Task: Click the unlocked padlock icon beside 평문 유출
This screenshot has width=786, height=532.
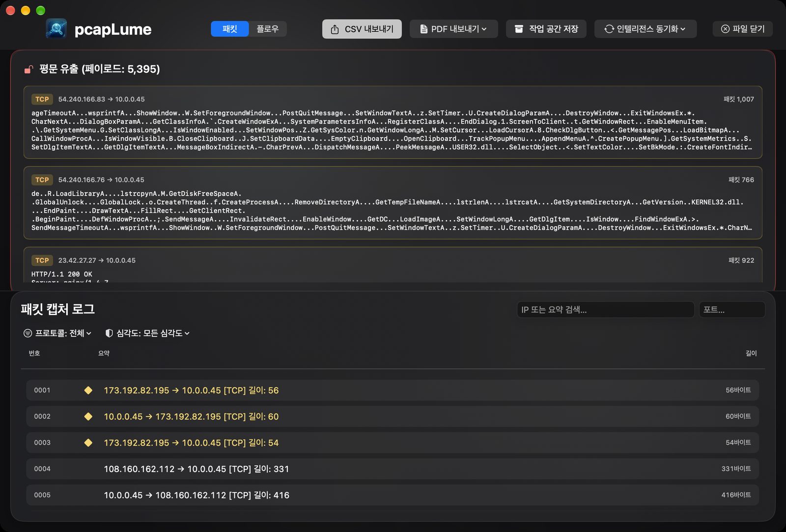Action: coord(29,69)
